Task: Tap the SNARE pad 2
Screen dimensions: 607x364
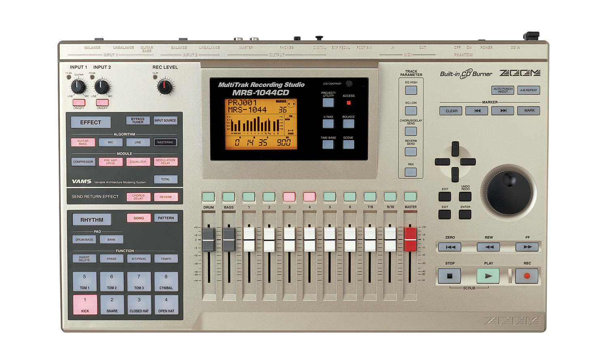Action: click(112, 305)
